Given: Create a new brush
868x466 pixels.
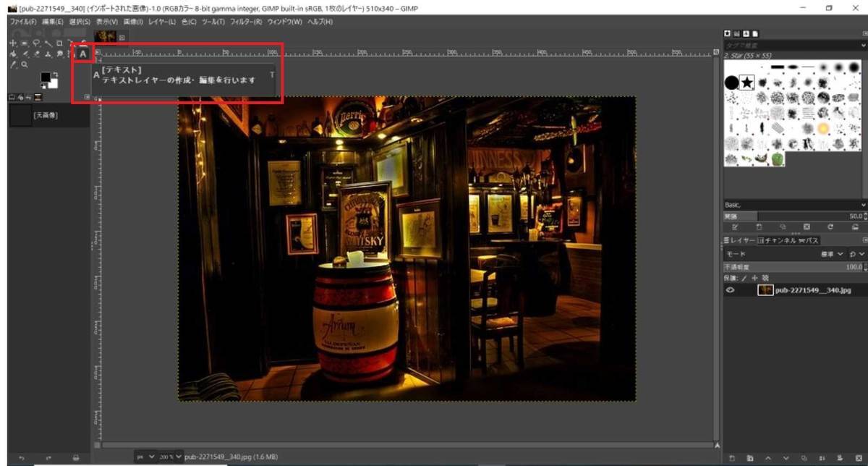Looking at the screenshot, I should pyautogui.click(x=759, y=227).
